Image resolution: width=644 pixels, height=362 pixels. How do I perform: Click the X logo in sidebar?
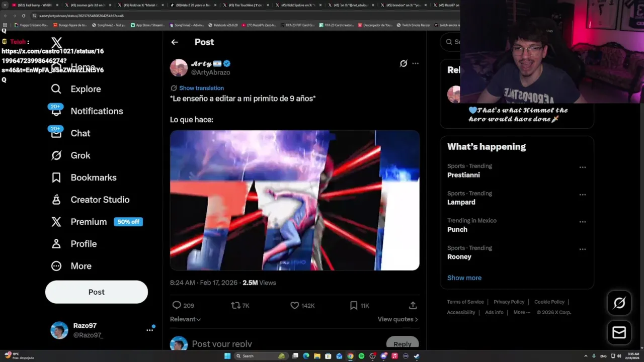[56, 43]
